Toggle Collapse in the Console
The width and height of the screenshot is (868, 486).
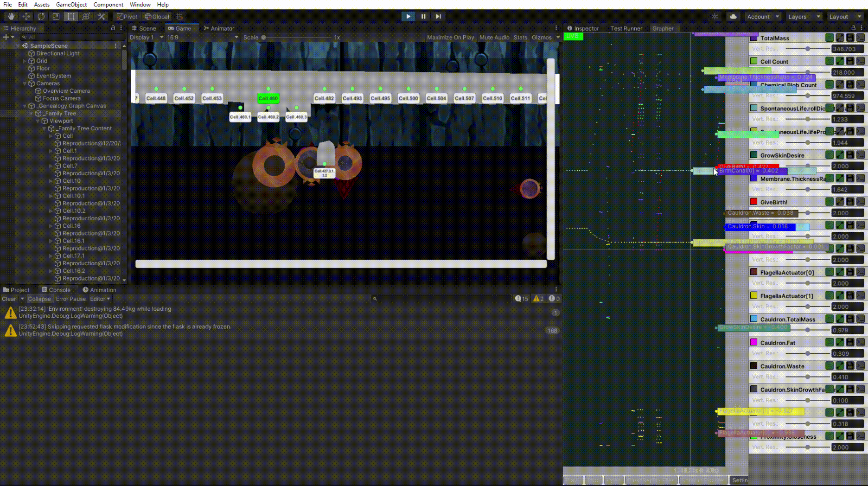point(39,299)
